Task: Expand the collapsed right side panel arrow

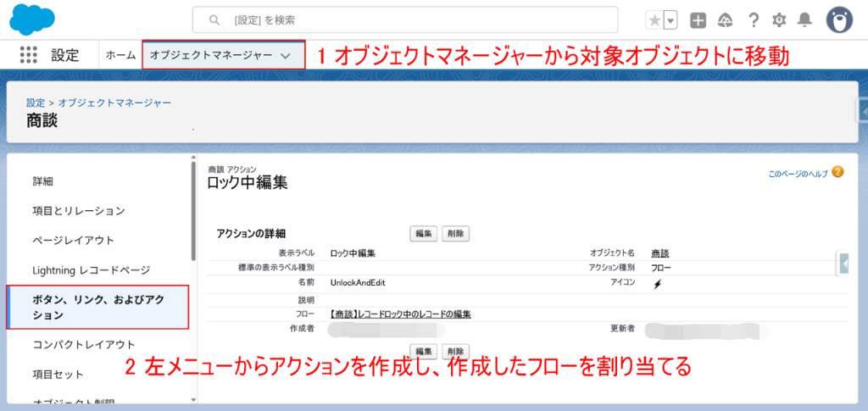Action: (844, 264)
